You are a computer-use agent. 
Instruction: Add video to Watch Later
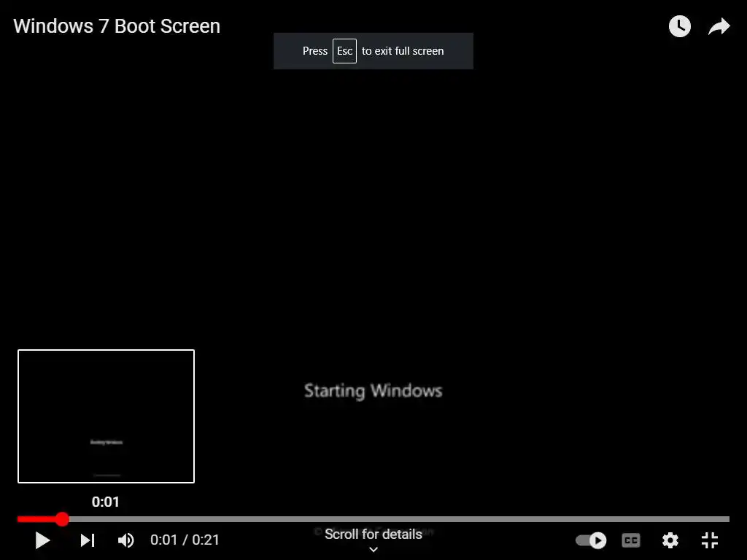[x=680, y=26]
